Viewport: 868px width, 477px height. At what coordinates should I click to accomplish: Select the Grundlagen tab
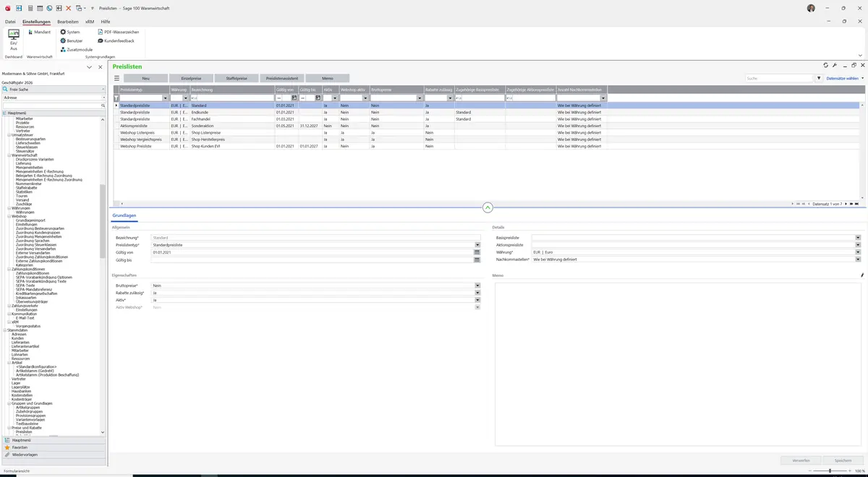pyautogui.click(x=124, y=215)
